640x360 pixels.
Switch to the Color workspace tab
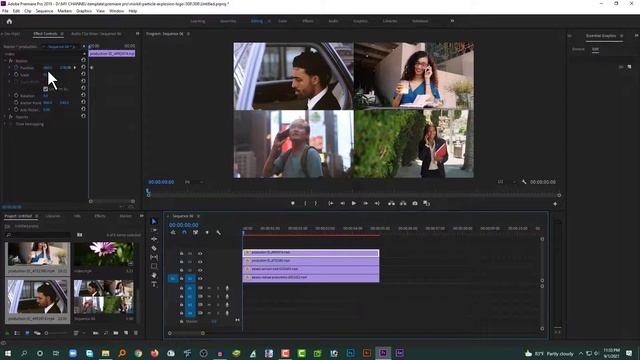(x=282, y=21)
